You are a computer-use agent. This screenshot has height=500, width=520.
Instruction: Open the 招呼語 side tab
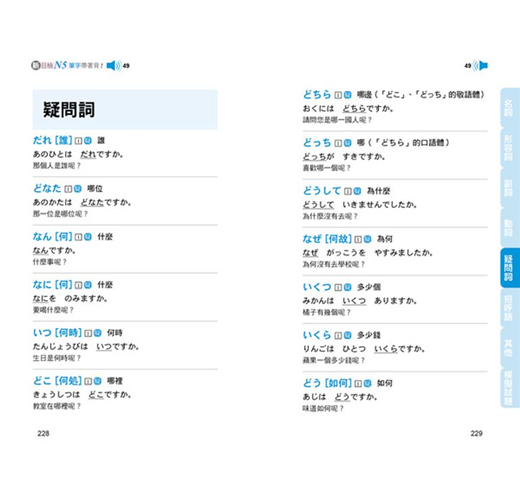(509, 308)
